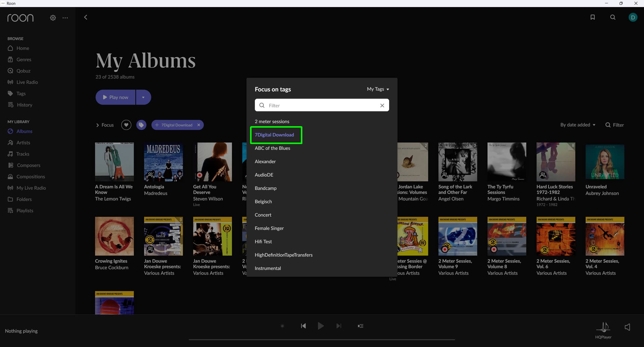This screenshot has width=644, height=347.
Task: Open the user profile avatar D
Action: click(633, 17)
